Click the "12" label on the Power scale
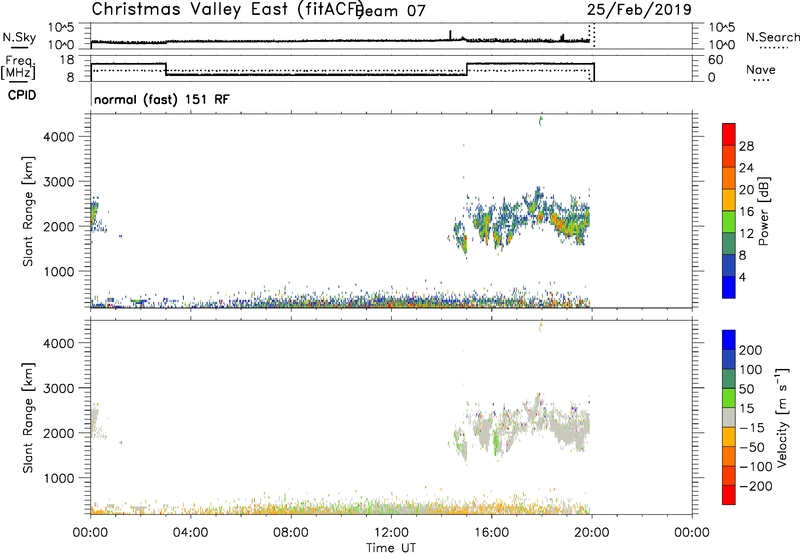 coord(746,234)
